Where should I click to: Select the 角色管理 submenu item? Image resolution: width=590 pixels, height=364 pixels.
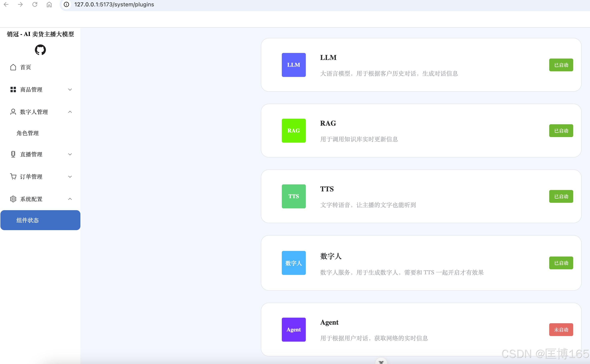(x=27, y=133)
